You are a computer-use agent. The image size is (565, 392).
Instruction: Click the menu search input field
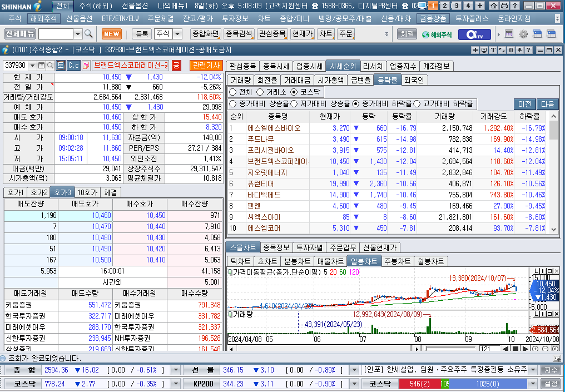pyautogui.click(x=56, y=34)
